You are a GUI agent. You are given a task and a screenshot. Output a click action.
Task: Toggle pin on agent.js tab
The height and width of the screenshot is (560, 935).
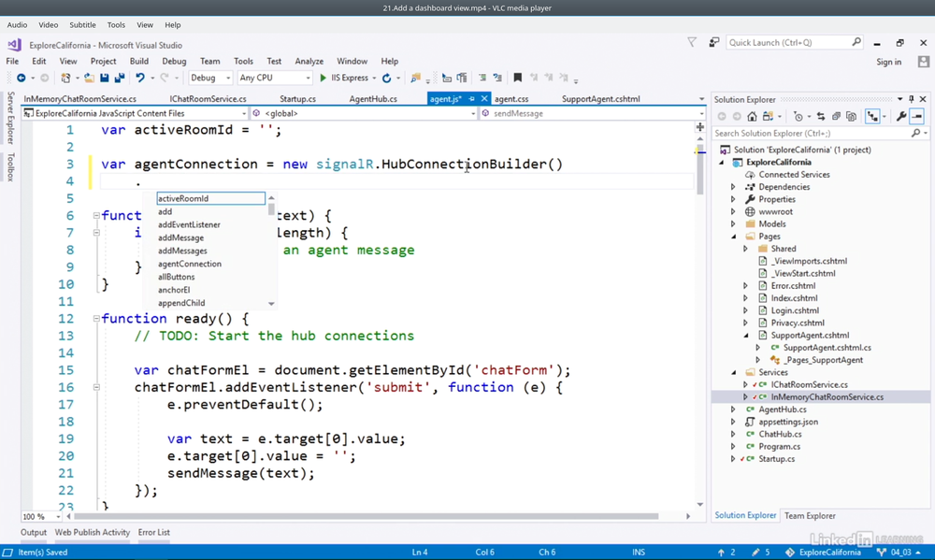[x=471, y=99]
